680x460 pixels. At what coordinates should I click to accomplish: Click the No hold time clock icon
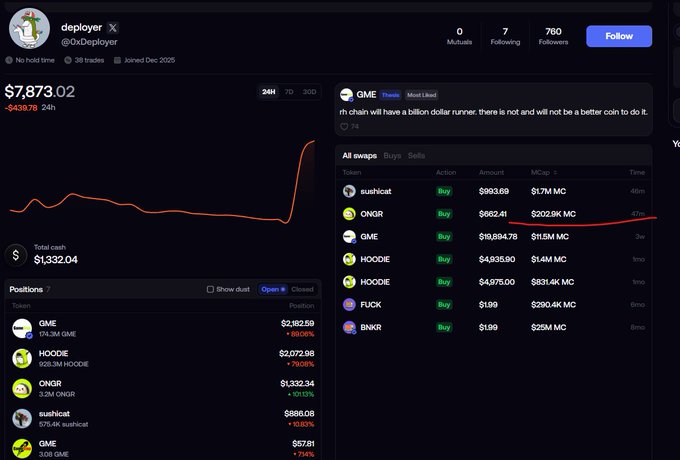click(x=9, y=60)
